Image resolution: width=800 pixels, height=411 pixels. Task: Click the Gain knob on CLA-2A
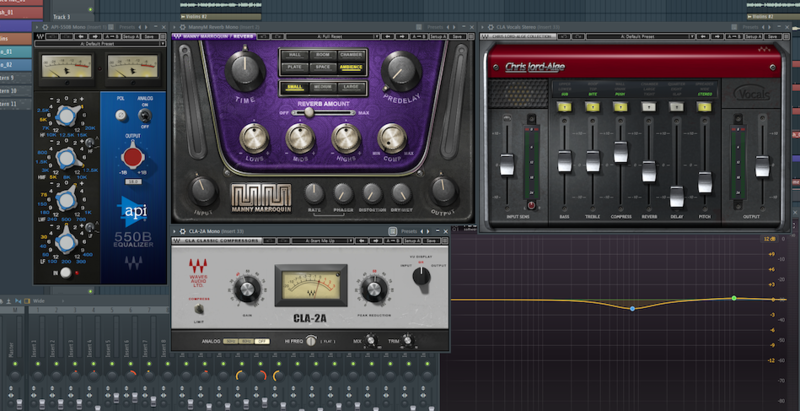245,290
